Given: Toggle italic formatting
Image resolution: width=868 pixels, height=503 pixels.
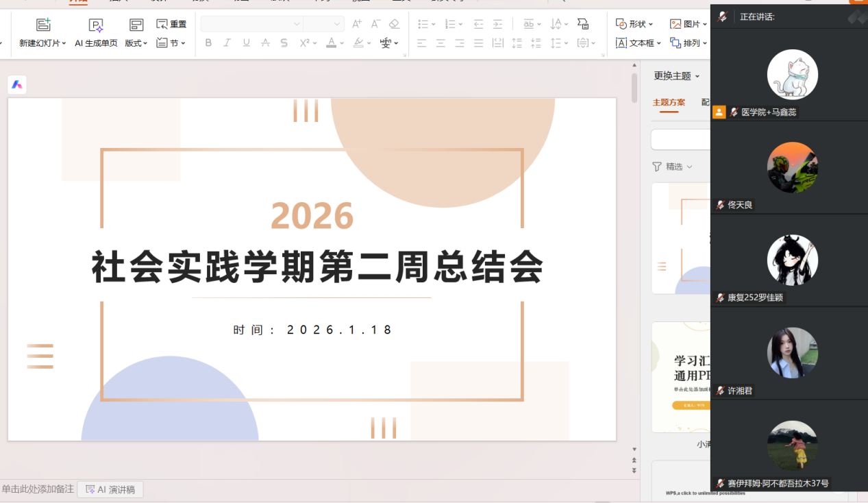Looking at the screenshot, I should pos(227,43).
